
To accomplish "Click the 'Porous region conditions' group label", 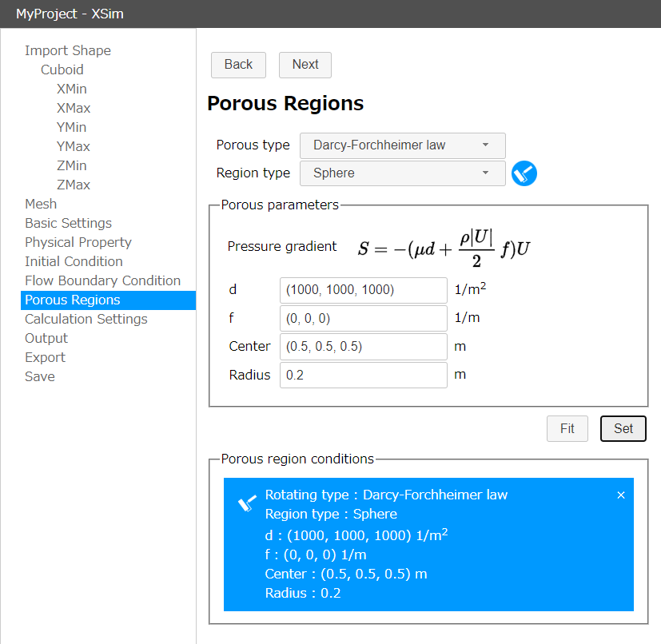I will pyautogui.click(x=297, y=459).
